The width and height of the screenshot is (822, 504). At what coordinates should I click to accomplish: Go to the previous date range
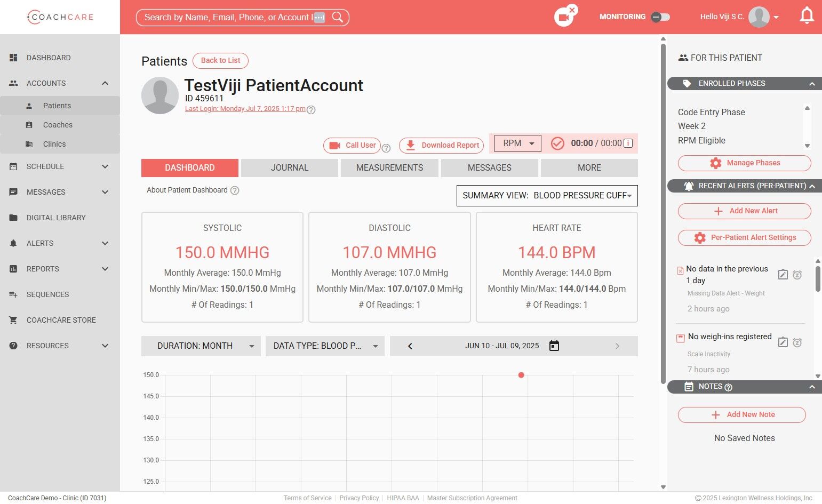tap(410, 346)
